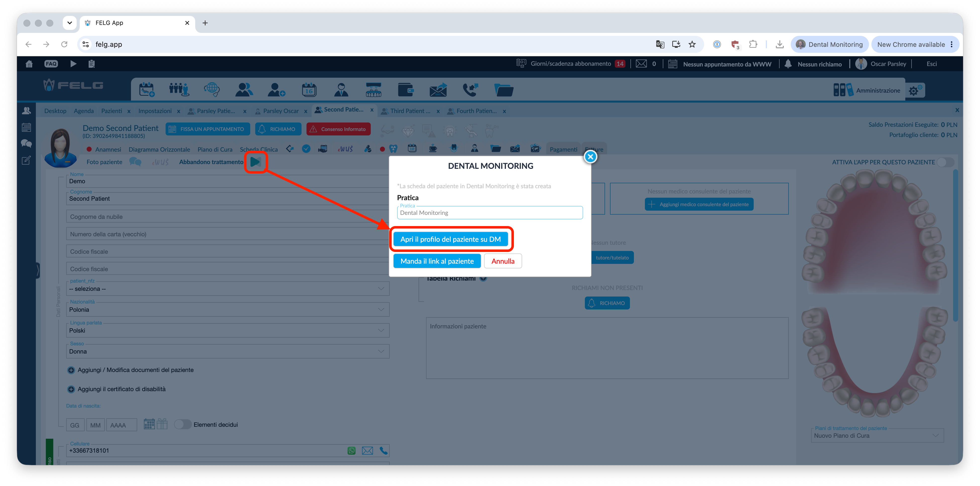Click the Codice fiscale field below Numero della carta
Image resolution: width=980 pixels, height=486 pixels.
tap(228, 251)
